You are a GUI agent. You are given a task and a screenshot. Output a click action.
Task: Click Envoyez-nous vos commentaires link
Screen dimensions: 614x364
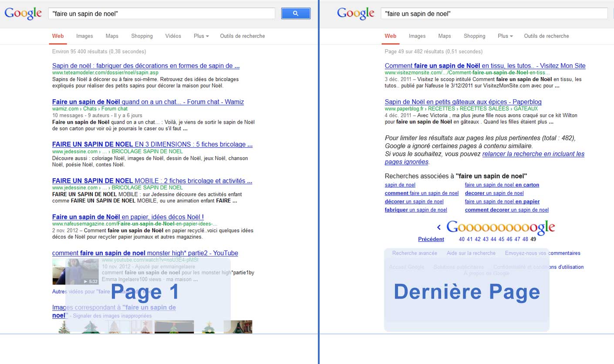coord(543,253)
